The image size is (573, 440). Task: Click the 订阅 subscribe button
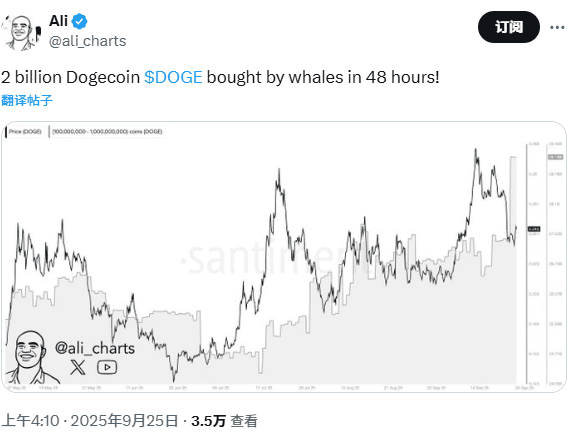(x=509, y=27)
